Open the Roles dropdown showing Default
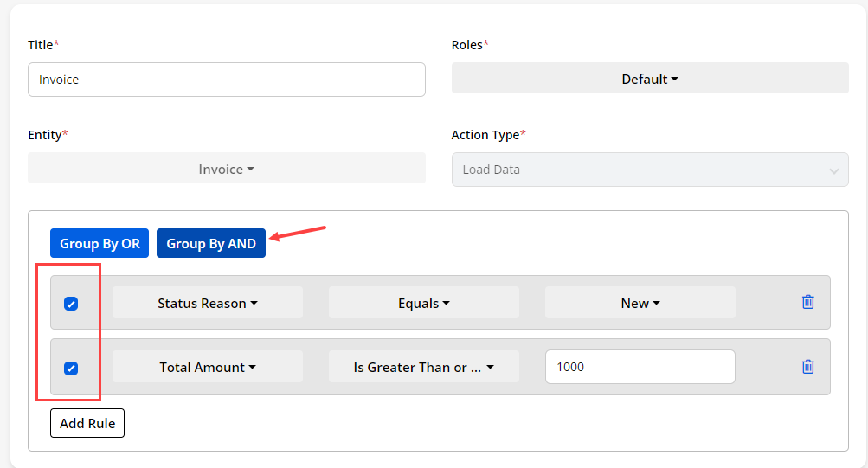The height and width of the screenshot is (468, 868). 649,79
